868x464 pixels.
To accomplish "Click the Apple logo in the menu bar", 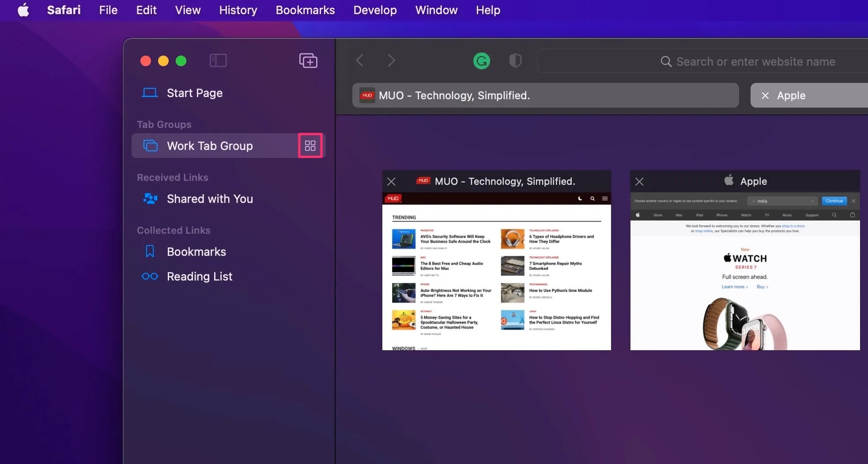I will point(24,10).
